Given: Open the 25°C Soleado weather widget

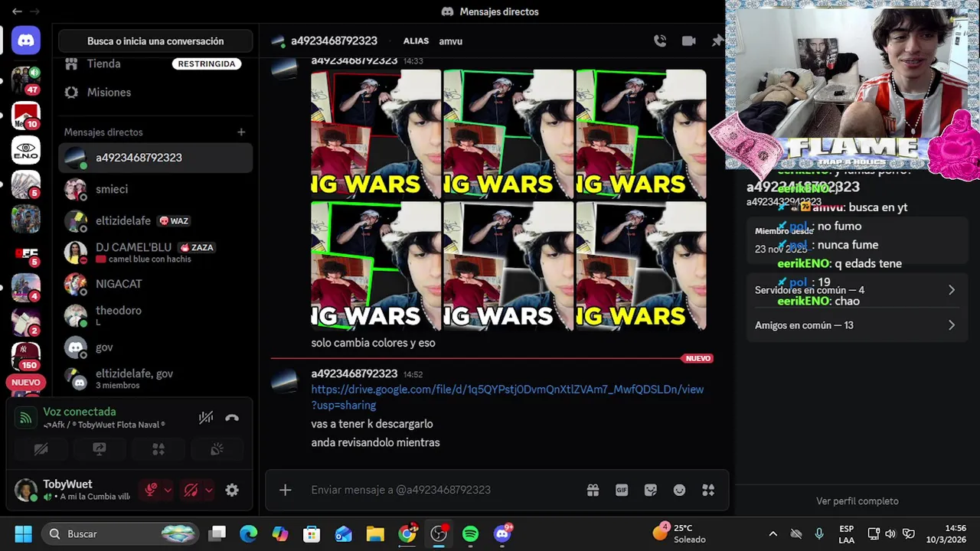Looking at the screenshot, I should click(679, 533).
